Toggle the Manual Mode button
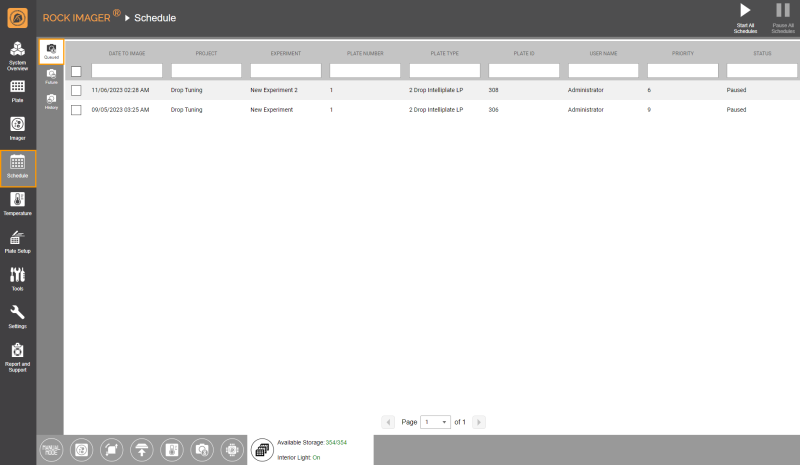This screenshot has height=465, width=800. (51, 450)
